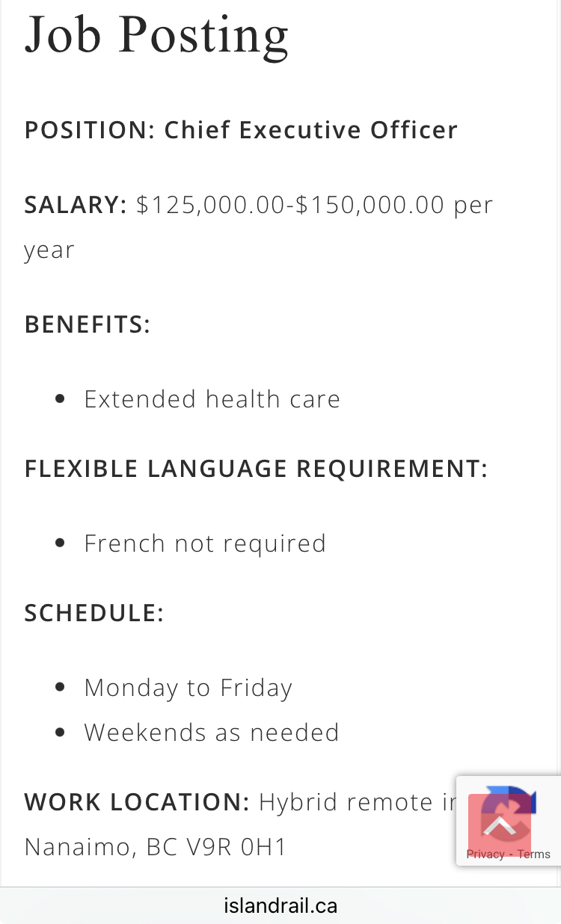This screenshot has width=561, height=924.
Task: Open the reCAPTCHA Terms link
Action: (534, 854)
